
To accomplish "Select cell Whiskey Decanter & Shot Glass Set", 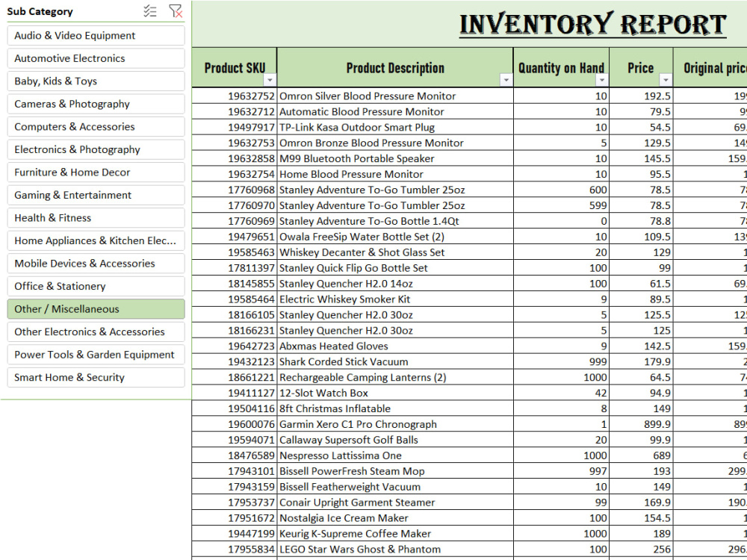I will pyautogui.click(x=395, y=252).
